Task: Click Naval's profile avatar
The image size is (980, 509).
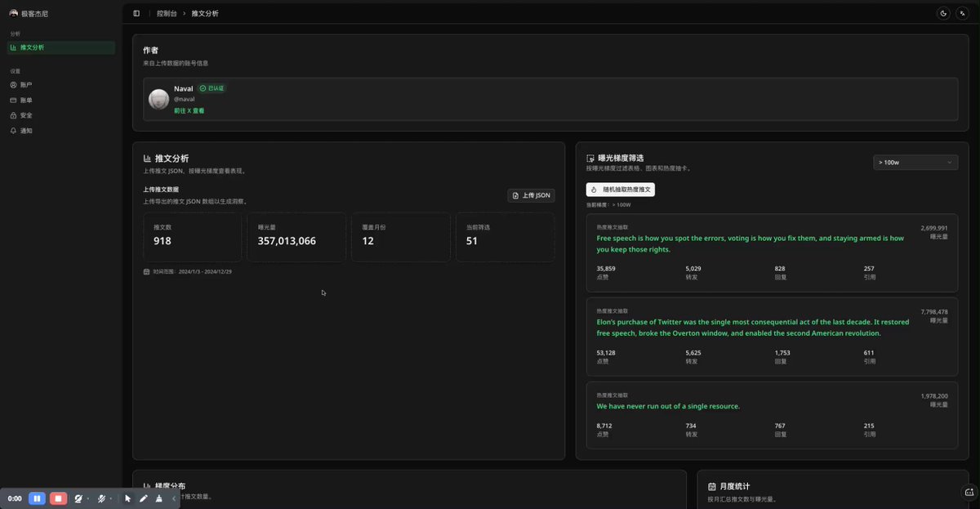Action: coord(158,100)
